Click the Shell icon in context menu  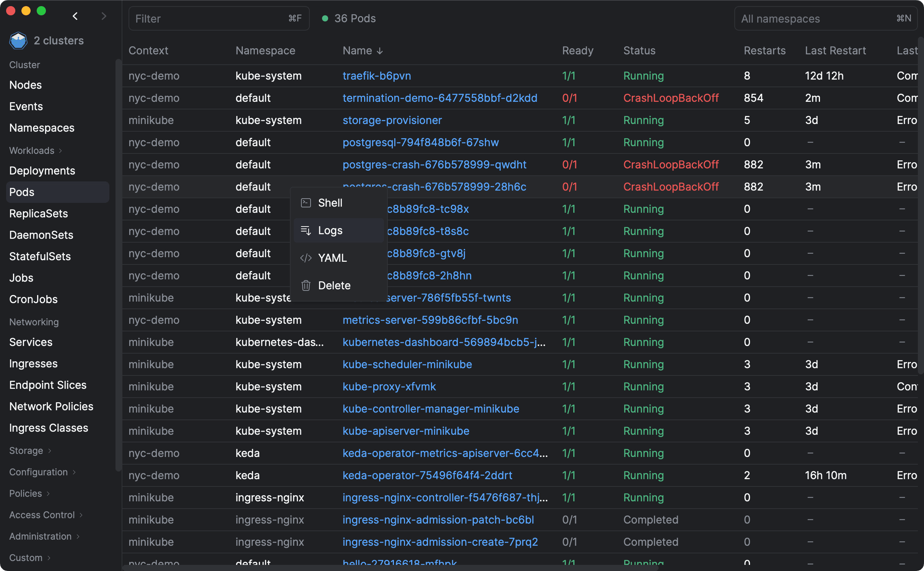pos(306,203)
